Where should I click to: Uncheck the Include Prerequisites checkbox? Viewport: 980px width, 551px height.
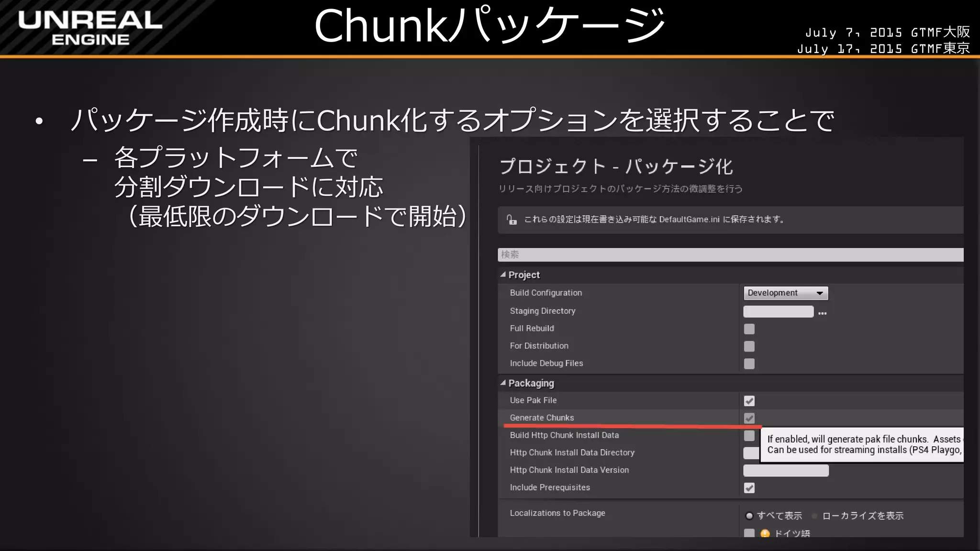tap(749, 488)
